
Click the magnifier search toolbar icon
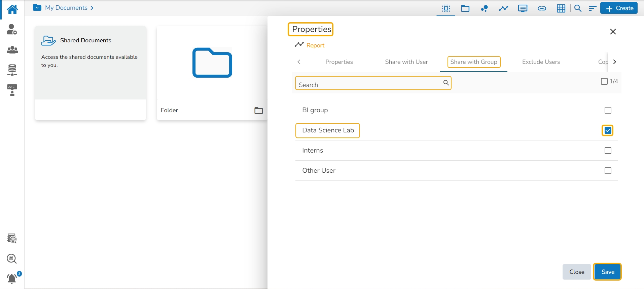[x=578, y=8]
